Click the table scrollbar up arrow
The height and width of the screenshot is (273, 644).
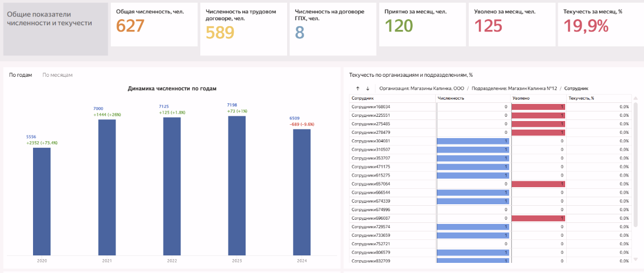pos(634,99)
